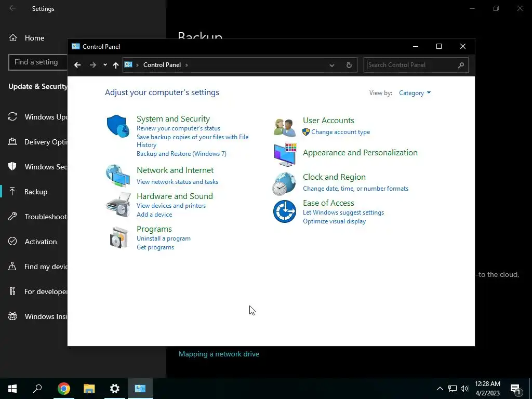532x399 pixels.
Task: Click Optimize visual display
Action: click(334, 221)
